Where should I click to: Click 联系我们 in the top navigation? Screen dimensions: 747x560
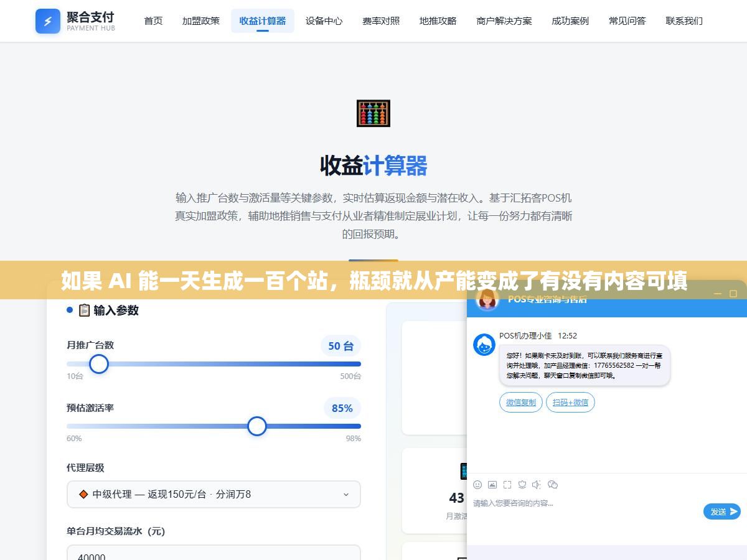point(684,21)
